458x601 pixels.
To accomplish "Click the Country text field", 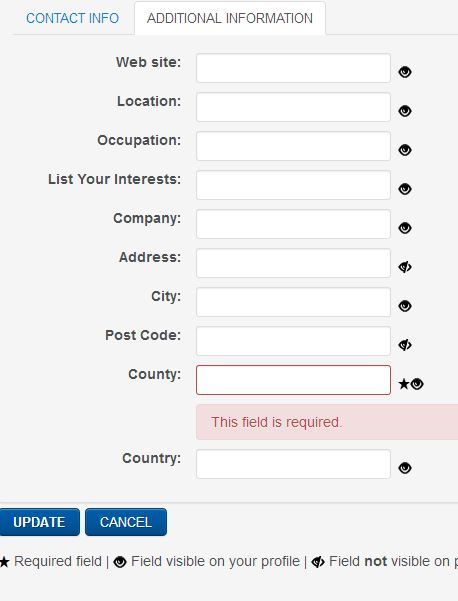I will [293, 464].
